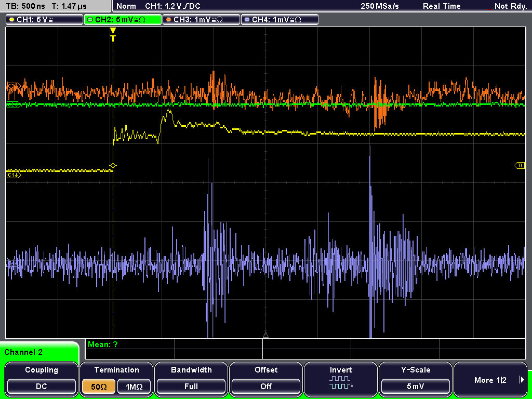Select the CH1: 5 V channel tab
The image size is (532, 399).
click(x=45, y=20)
